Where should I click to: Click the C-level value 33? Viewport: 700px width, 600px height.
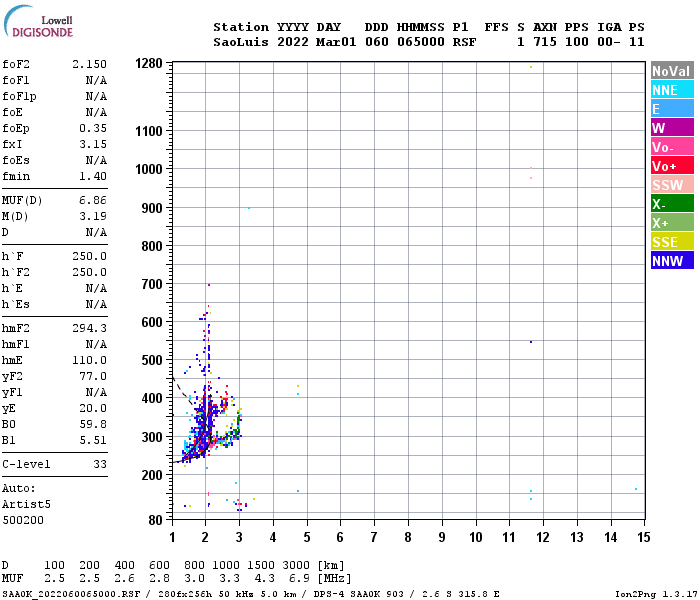pyautogui.click(x=100, y=464)
